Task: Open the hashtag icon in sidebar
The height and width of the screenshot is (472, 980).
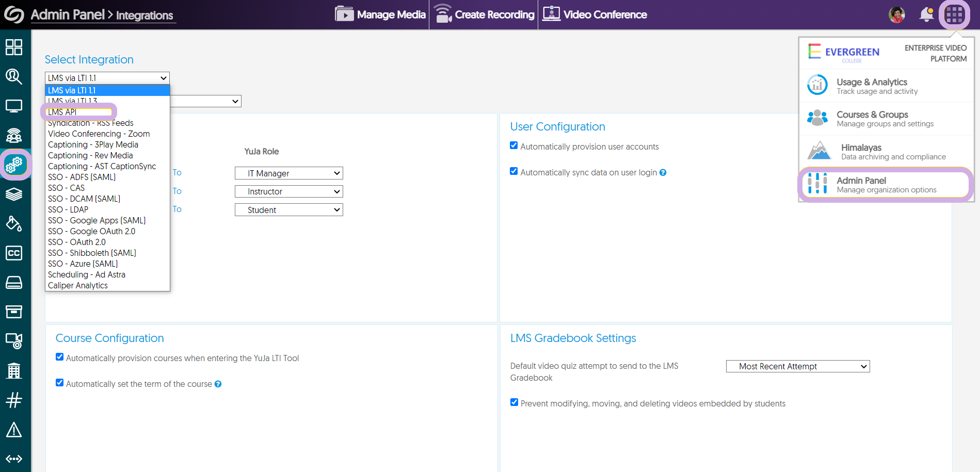Action: [14, 400]
